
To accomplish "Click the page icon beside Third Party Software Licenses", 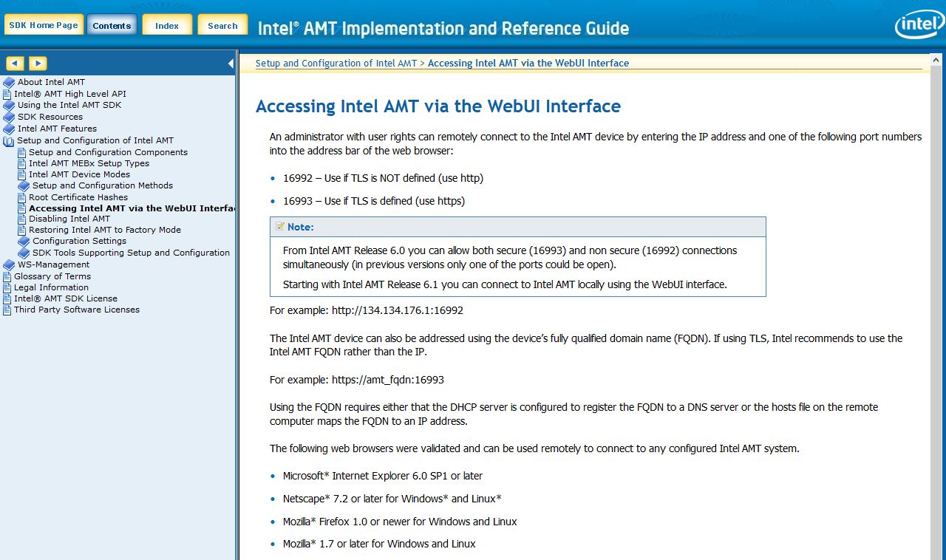I will tap(7, 310).
